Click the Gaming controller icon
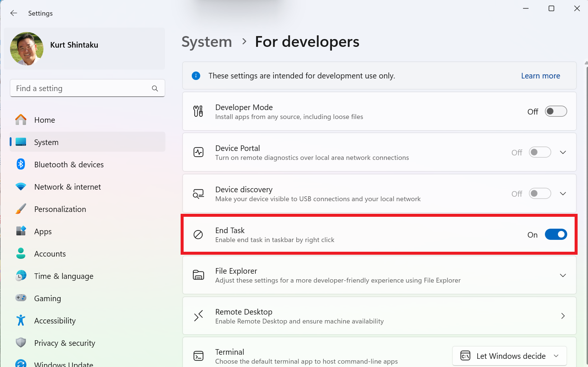 [x=21, y=298]
